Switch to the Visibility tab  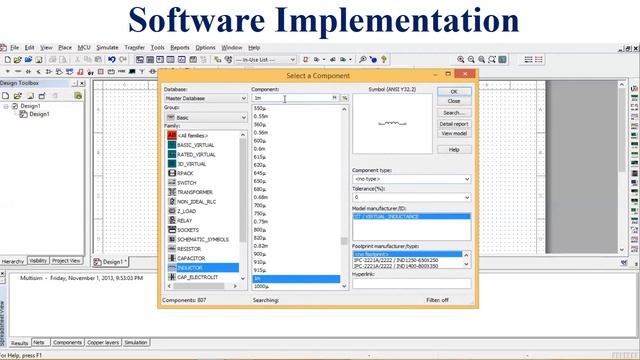(38, 261)
